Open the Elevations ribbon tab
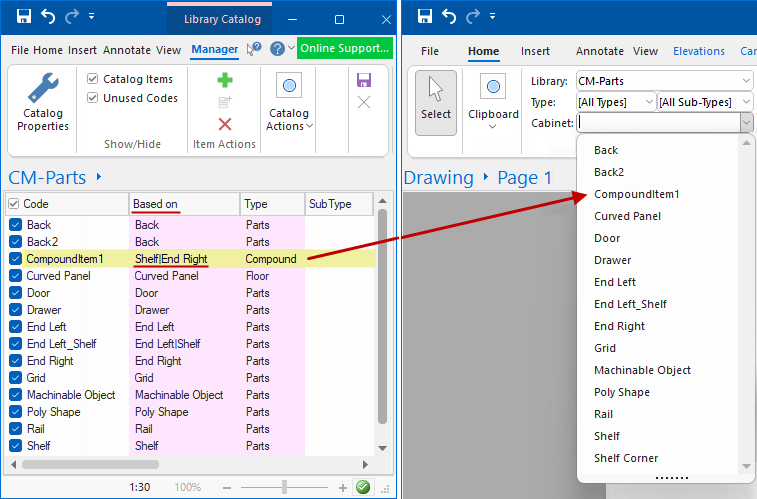 [699, 51]
